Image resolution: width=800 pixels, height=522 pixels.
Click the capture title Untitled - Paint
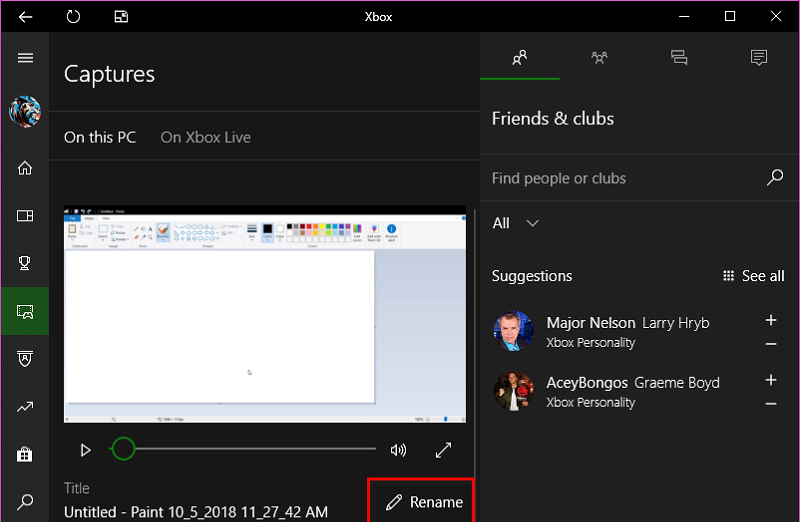tap(196, 512)
